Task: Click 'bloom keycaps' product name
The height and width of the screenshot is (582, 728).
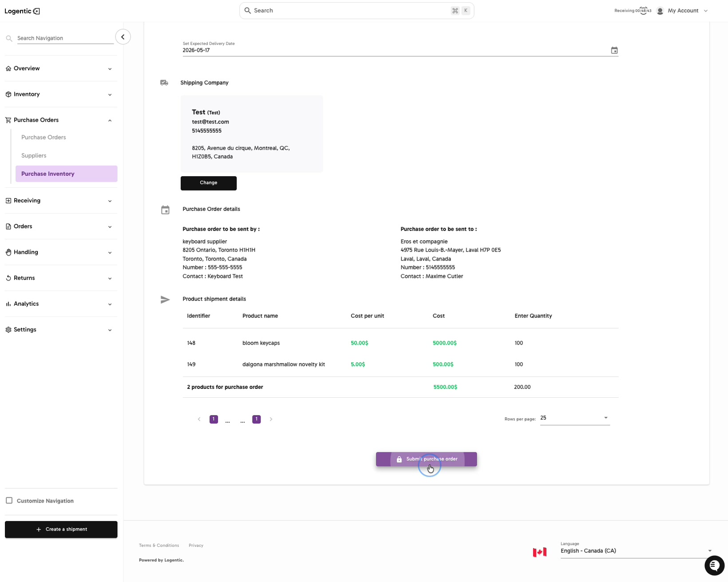Action: click(x=261, y=343)
